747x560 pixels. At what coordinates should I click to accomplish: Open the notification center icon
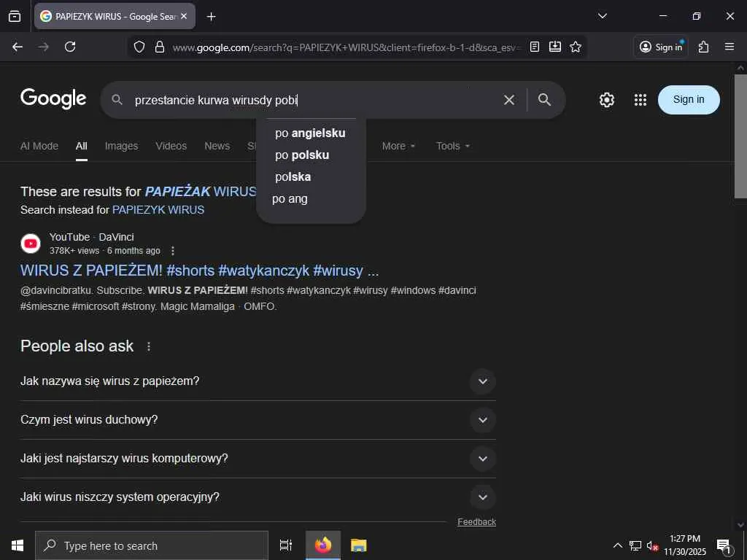(x=724, y=545)
